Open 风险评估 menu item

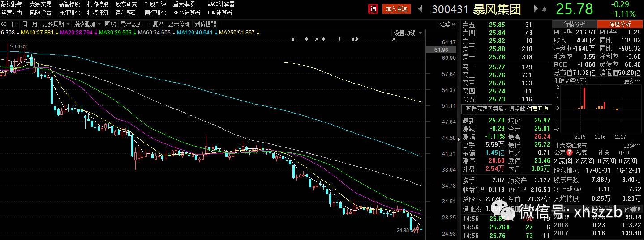click(x=40, y=13)
